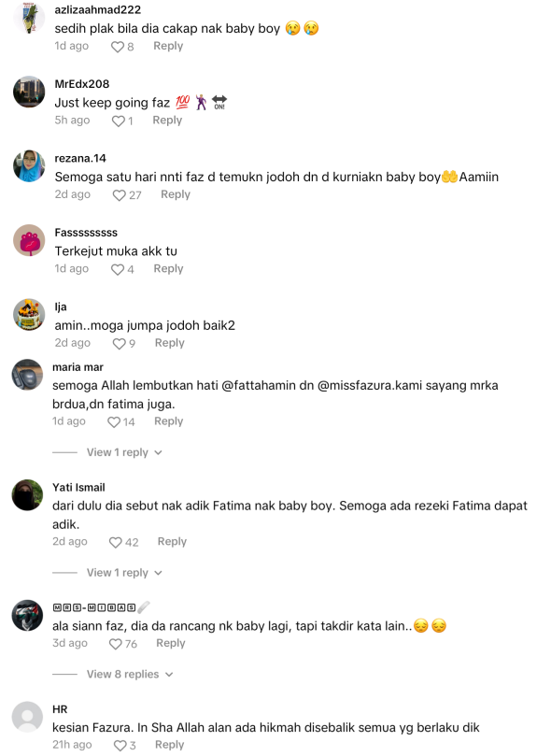Like the Fassssssssss comment heart
Image resolution: width=551 pixels, height=756 pixels.
click(118, 269)
